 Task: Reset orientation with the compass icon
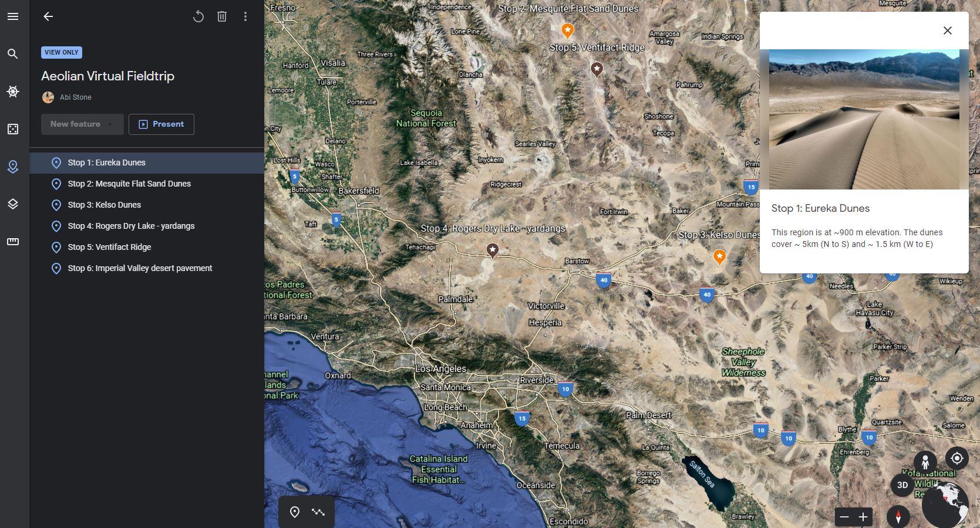click(x=898, y=517)
